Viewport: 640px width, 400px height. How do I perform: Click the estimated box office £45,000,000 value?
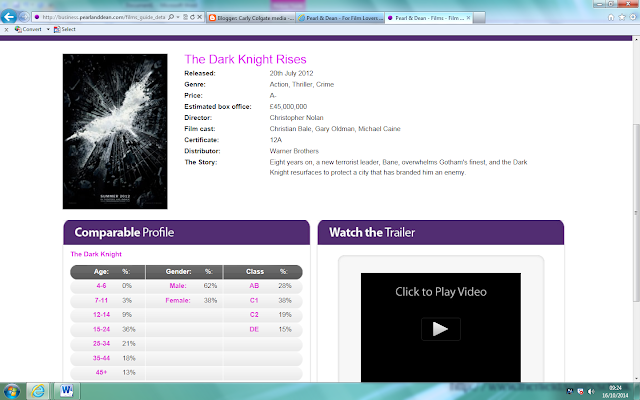tap(288, 107)
